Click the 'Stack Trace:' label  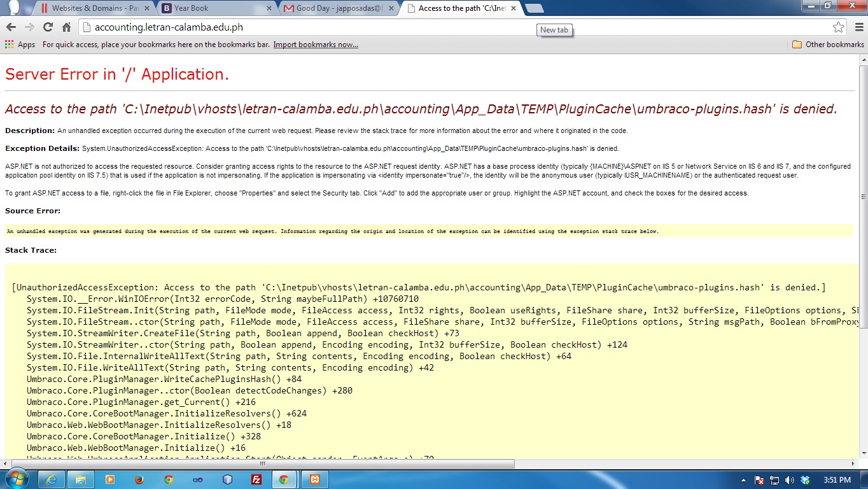tap(31, 250)
